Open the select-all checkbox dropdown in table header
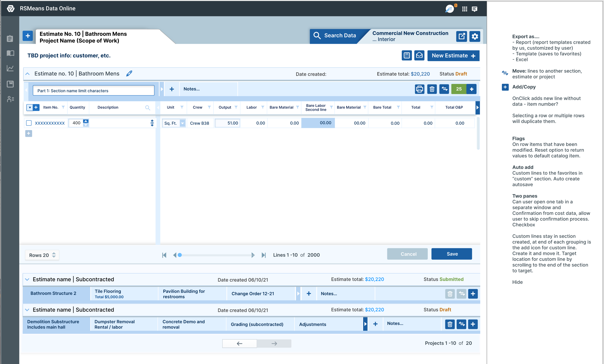 pyautogui.click(x=30, y=108)
